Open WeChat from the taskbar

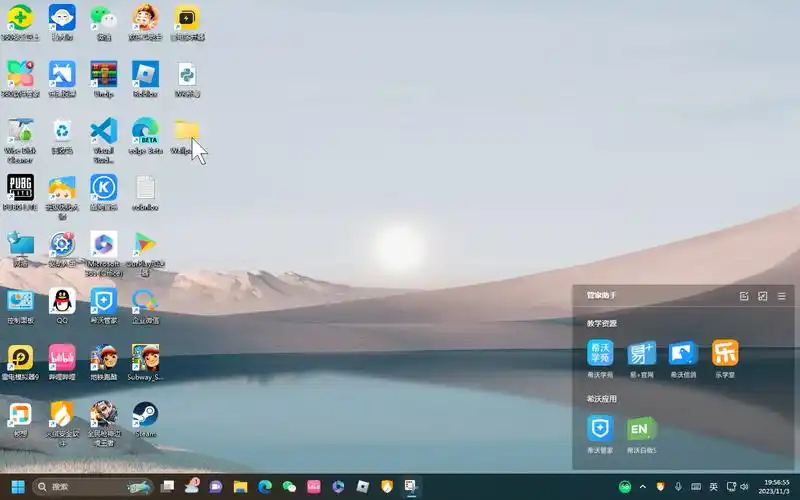[x=289, y=487]
